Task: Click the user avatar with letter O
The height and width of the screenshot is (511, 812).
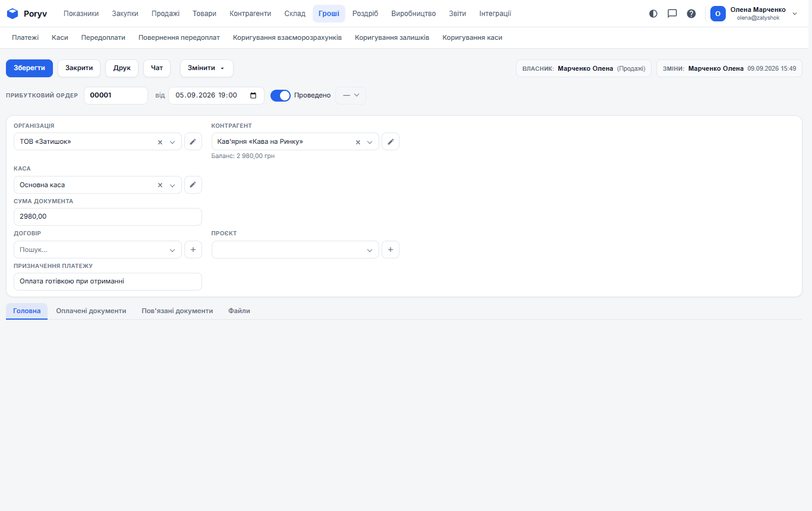Action: pyautogui.click(x=718, y=14)
